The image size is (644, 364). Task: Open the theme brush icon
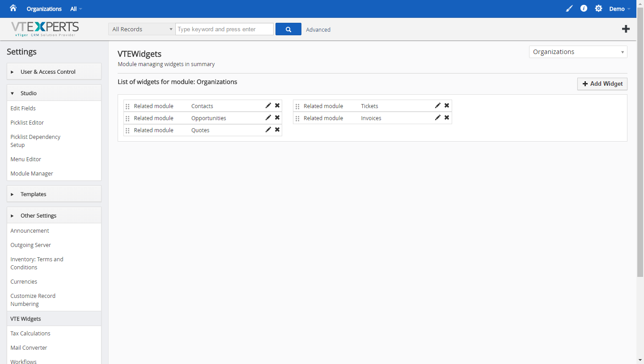click(x=569, y=8)
